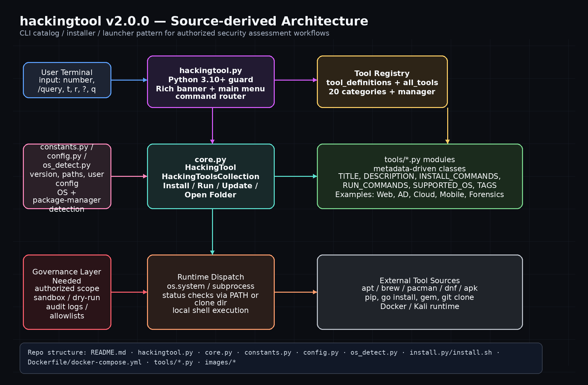Select the Runtime Dispatch box
This screenshot has width=588, height=385.
[x=211, y=292]
